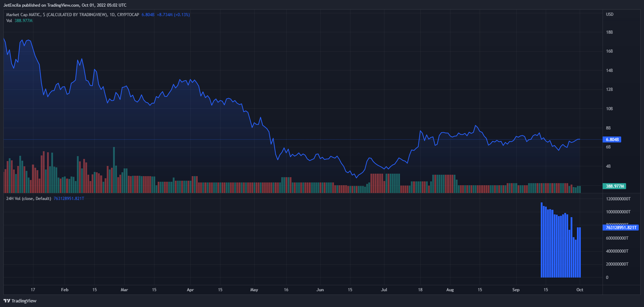Click the green 388.977M volume tag

pyautogui.click(x=615, y=186)
